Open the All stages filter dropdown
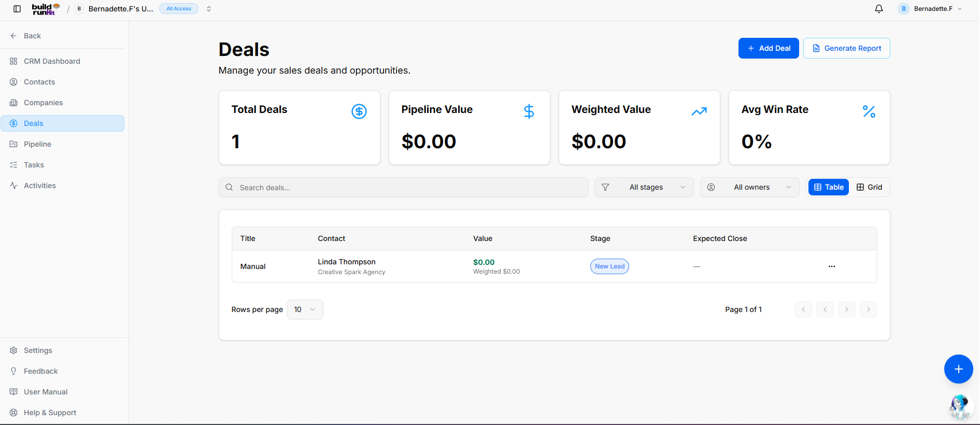Image resolution: width=980 pixels, height=425 pixels. [x=644, y=187]
